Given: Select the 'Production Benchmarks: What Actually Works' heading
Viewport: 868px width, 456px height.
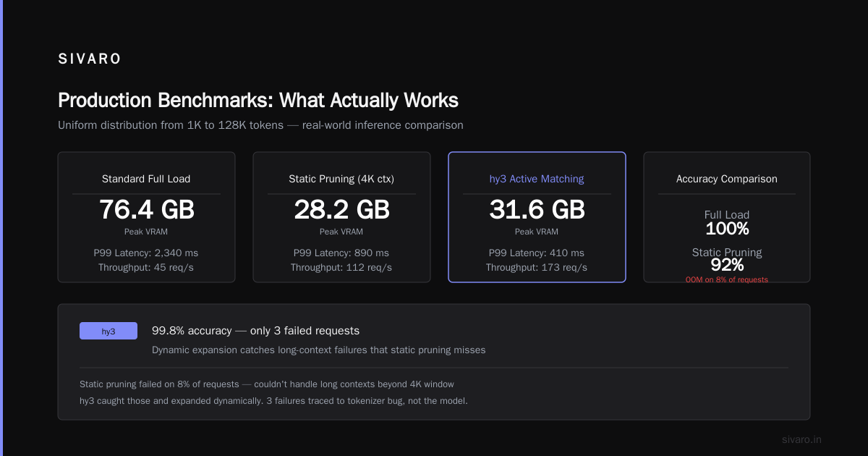Looking at the screenshot, I should pos(258,100).
